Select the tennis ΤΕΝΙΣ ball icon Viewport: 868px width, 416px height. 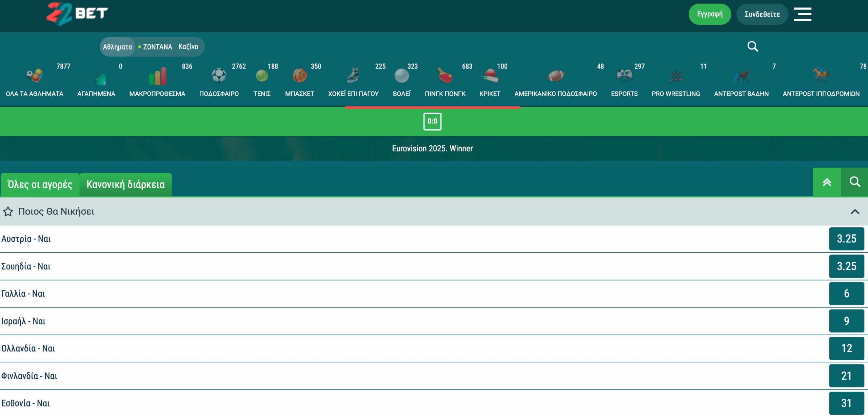(x=262, y=75)
